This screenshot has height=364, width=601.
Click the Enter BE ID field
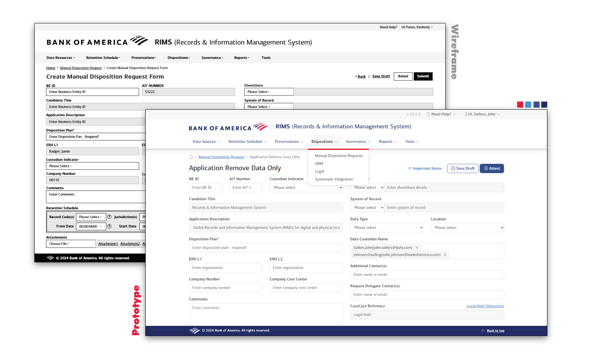click(205, 188)
